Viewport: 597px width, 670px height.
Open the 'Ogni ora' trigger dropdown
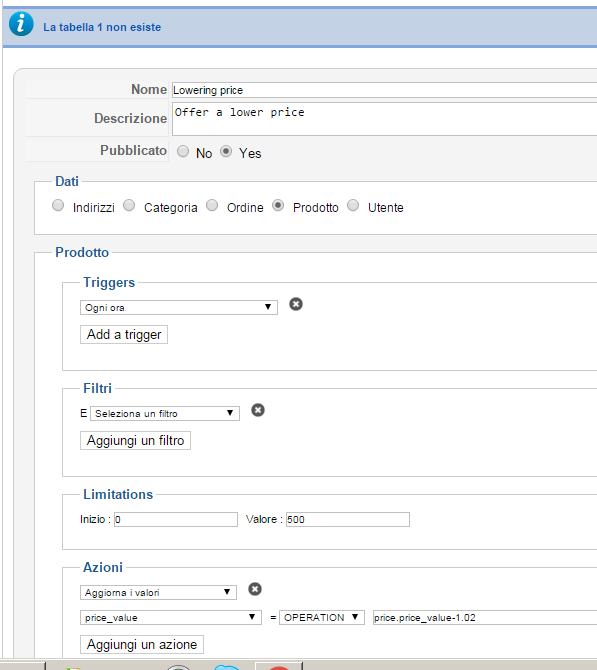coord(179,307)
